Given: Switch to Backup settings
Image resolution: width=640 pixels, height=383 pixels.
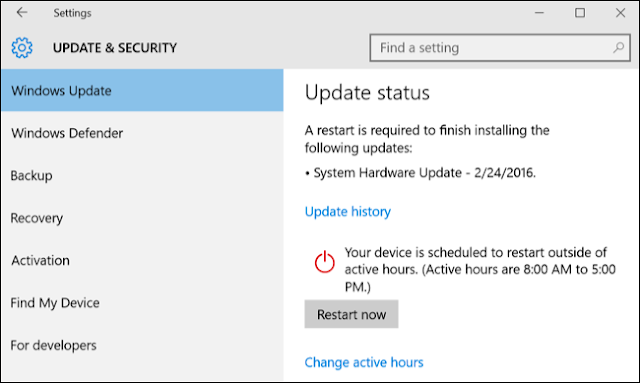Looking at the screenshot, I should point(142,175).
